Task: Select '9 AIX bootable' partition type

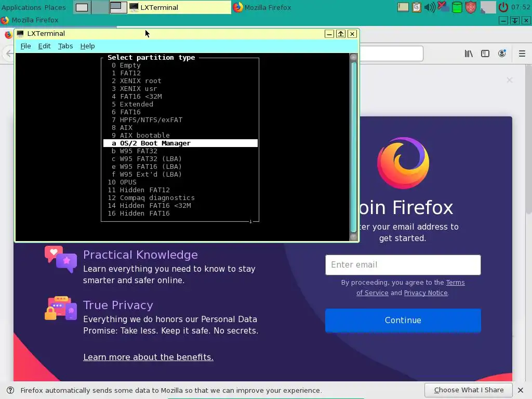Action: pyautogui.click(x=180, y=136)
